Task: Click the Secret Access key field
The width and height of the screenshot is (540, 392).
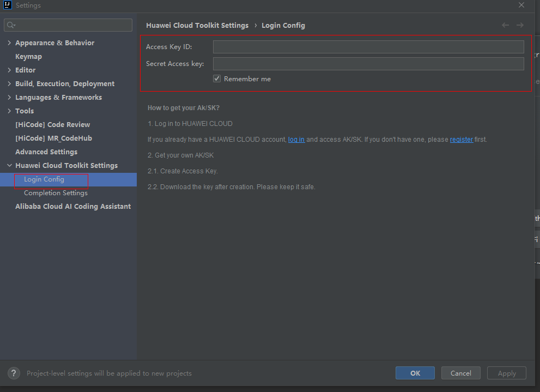Action: point(368,64)
